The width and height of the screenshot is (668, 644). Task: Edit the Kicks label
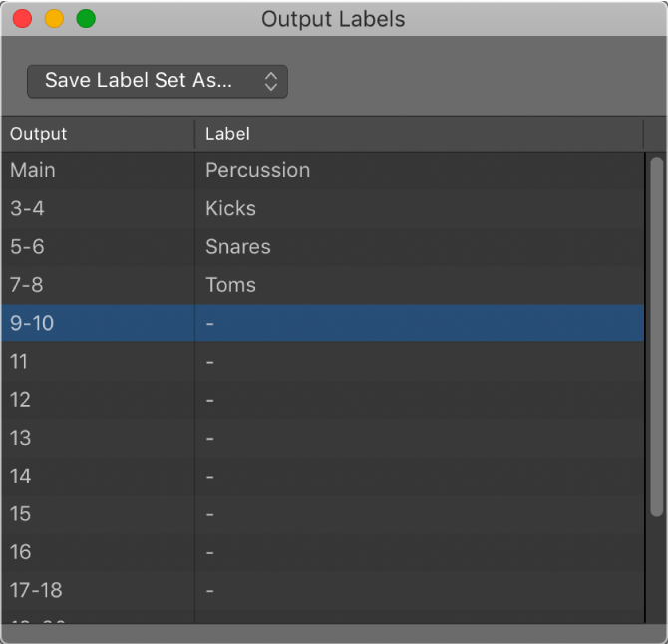click(230, 209)
